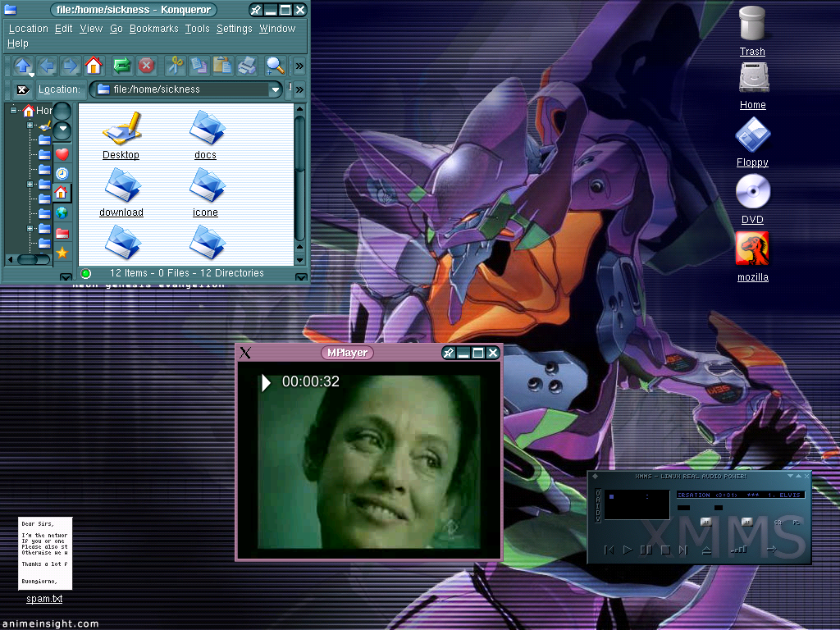The image size is (840, 630).
Task: Click the Print icon in Konqueror toolbar
Action: (x=246, y=66)
